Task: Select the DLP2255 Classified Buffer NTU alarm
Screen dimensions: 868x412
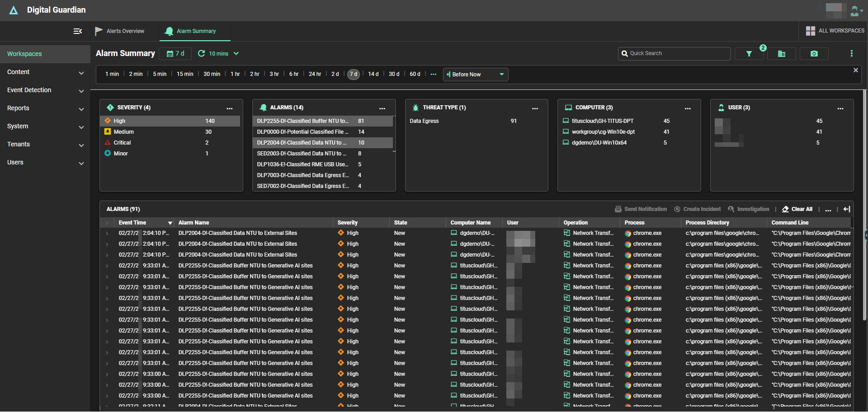Action: (323, 121)
